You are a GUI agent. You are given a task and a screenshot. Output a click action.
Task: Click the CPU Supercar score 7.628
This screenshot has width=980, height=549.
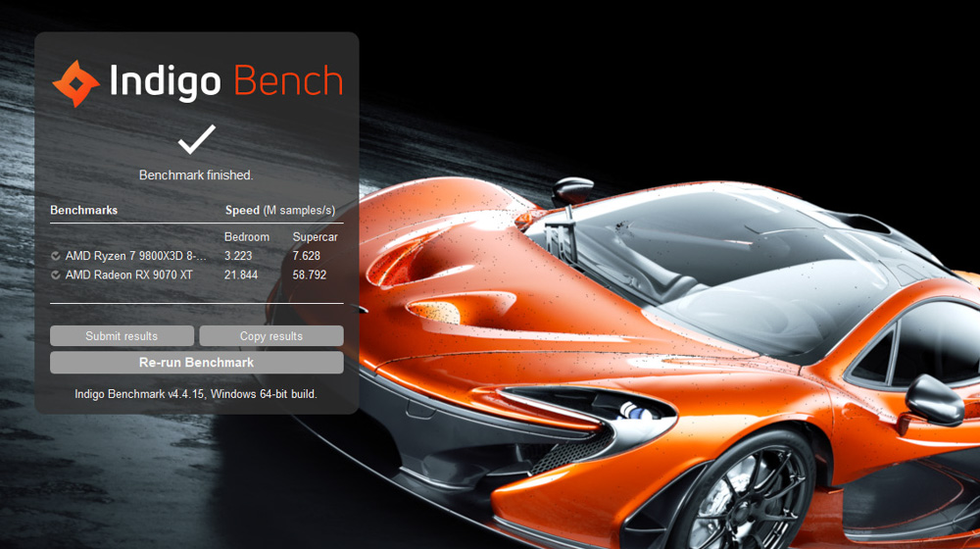307,256
